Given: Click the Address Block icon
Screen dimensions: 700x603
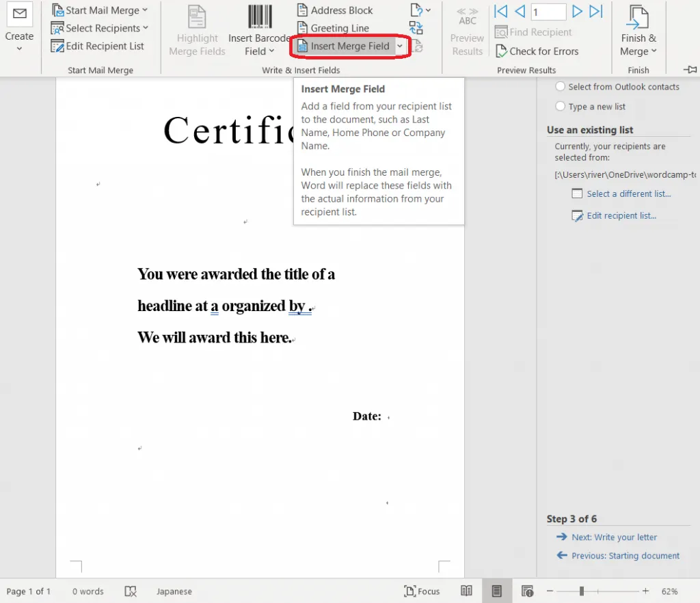Looking at the screenshot, I should (x=303, y=10).
